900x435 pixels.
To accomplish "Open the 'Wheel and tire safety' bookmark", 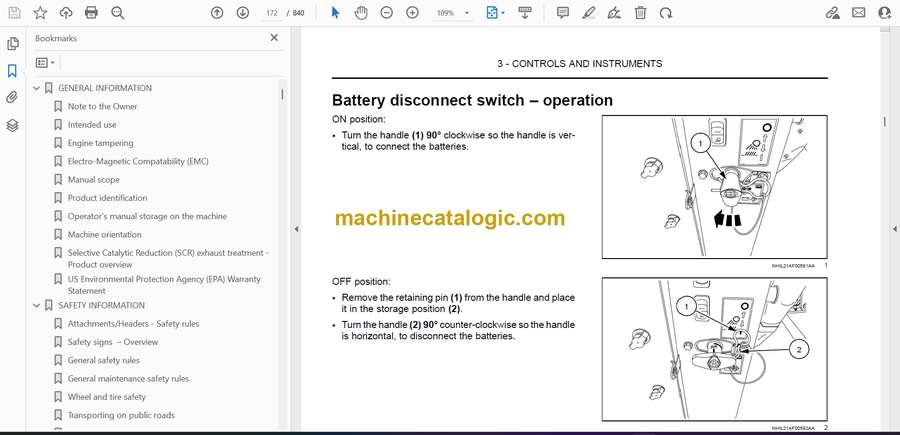I will pos(107,397).
